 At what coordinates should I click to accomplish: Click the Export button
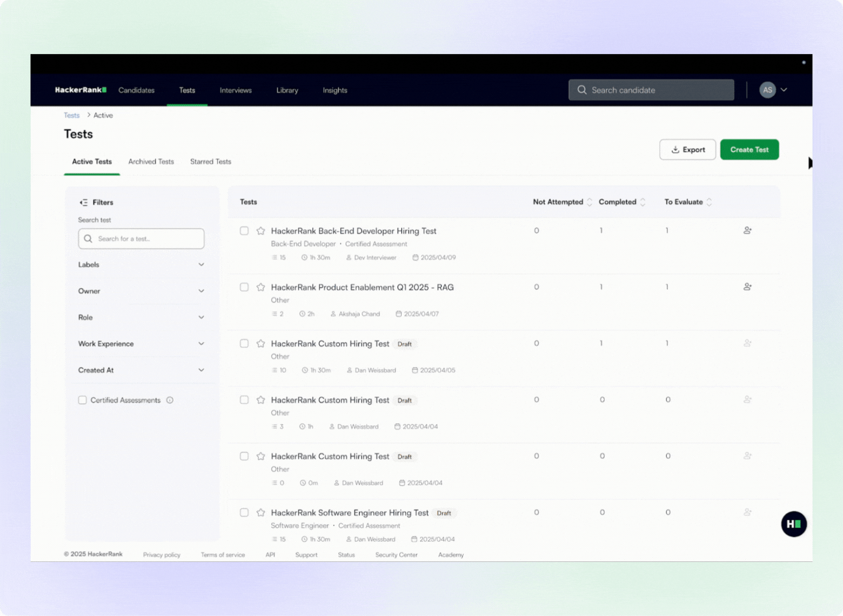pos(687,150)
